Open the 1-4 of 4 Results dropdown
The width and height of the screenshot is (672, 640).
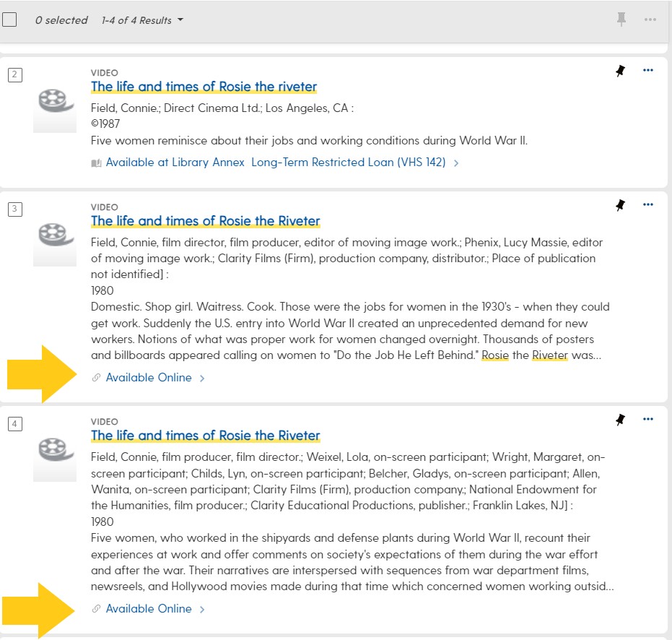(x=142, y=20)
